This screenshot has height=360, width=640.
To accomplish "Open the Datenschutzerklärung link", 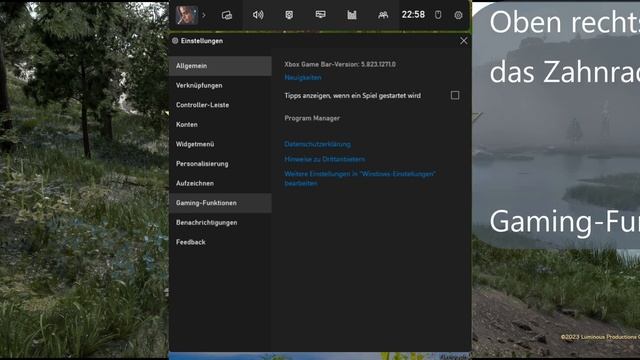I will (x=317, y=144).
